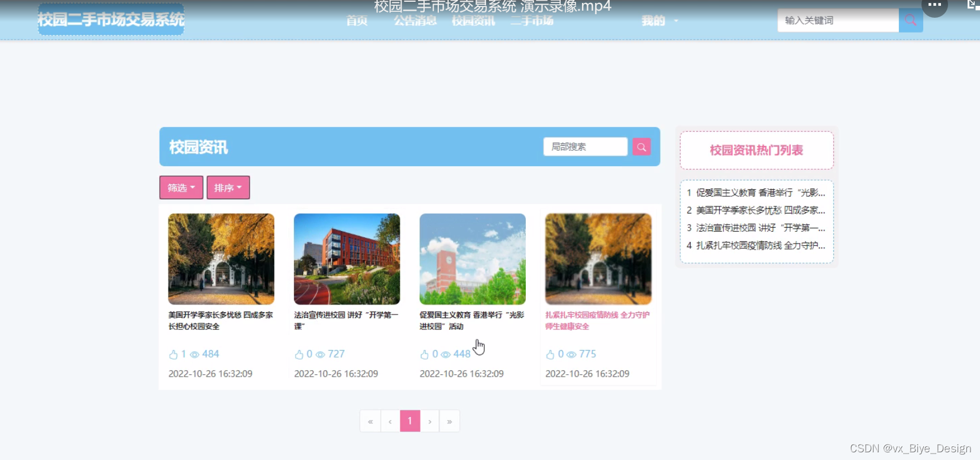
Task: Open 二手市场 in the navigation bar
Action: 532,21
